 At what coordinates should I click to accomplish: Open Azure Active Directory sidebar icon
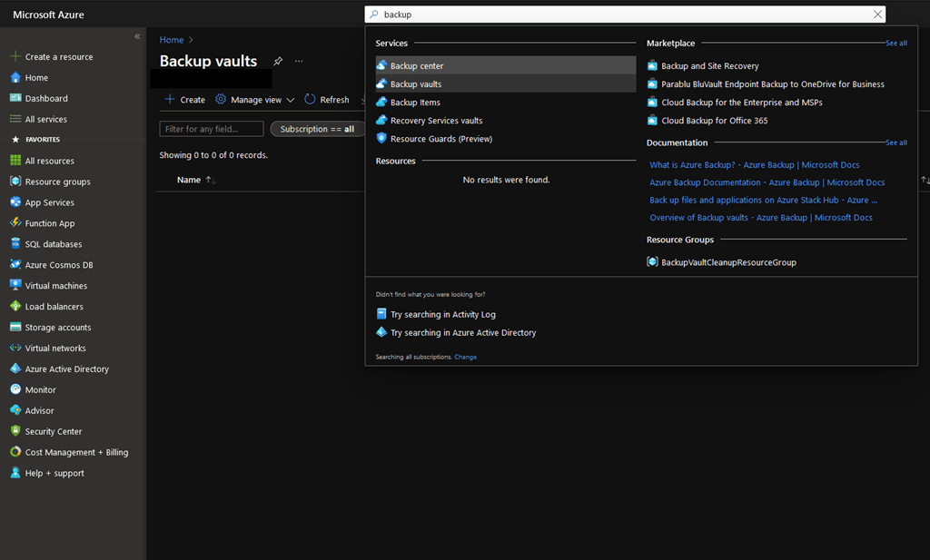(15, 368)
